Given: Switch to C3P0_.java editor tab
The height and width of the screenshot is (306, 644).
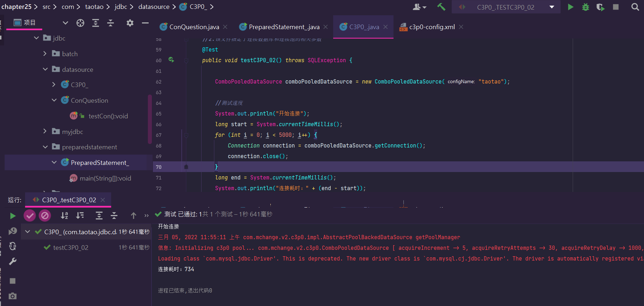Looking at the screenshot, I should (x=364, y=27).
